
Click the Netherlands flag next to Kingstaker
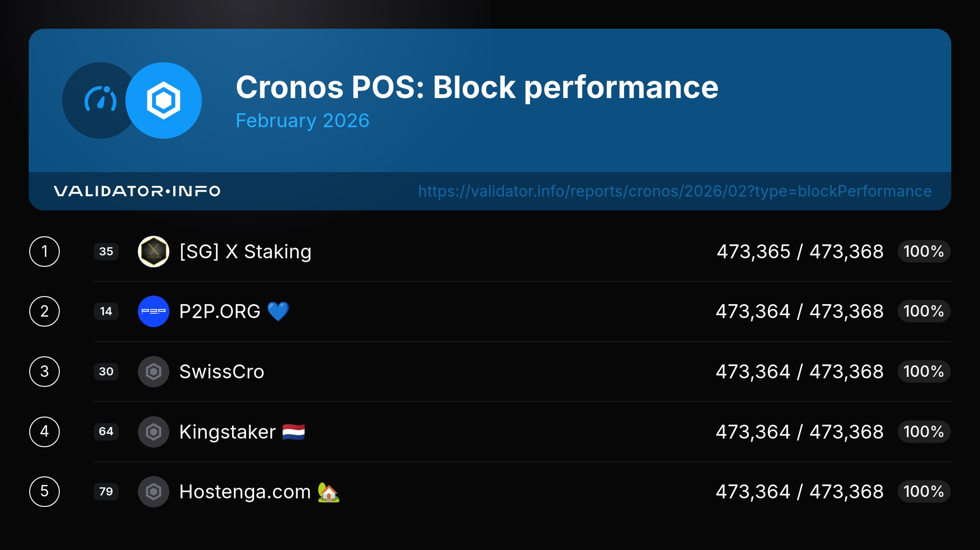(293, 432)
